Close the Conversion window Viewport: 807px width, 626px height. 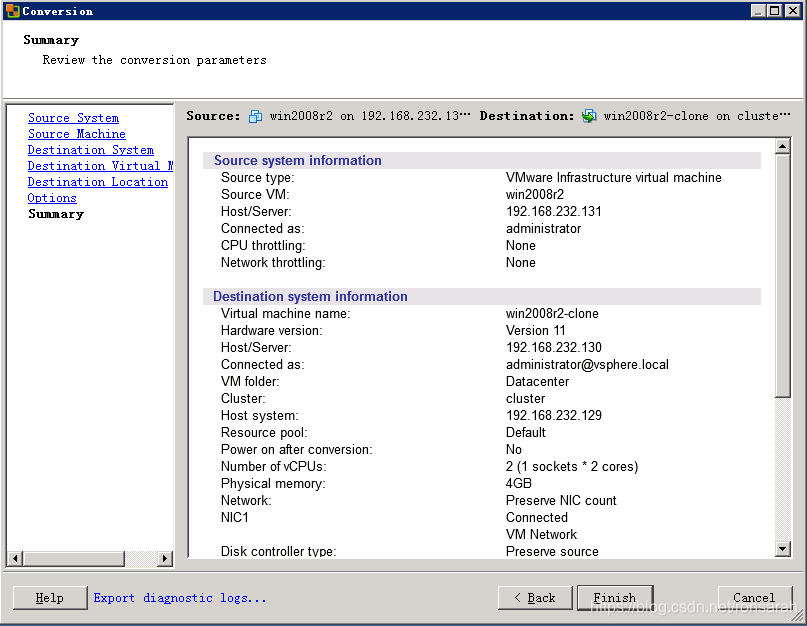pos(793,11)
